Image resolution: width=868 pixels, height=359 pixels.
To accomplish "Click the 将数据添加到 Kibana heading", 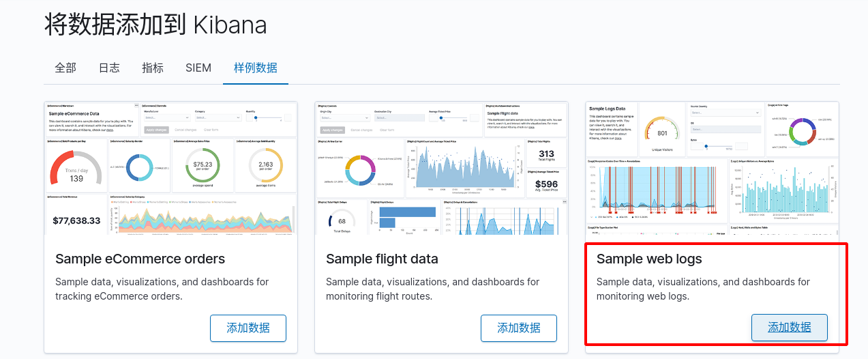I will click(155, 25).
